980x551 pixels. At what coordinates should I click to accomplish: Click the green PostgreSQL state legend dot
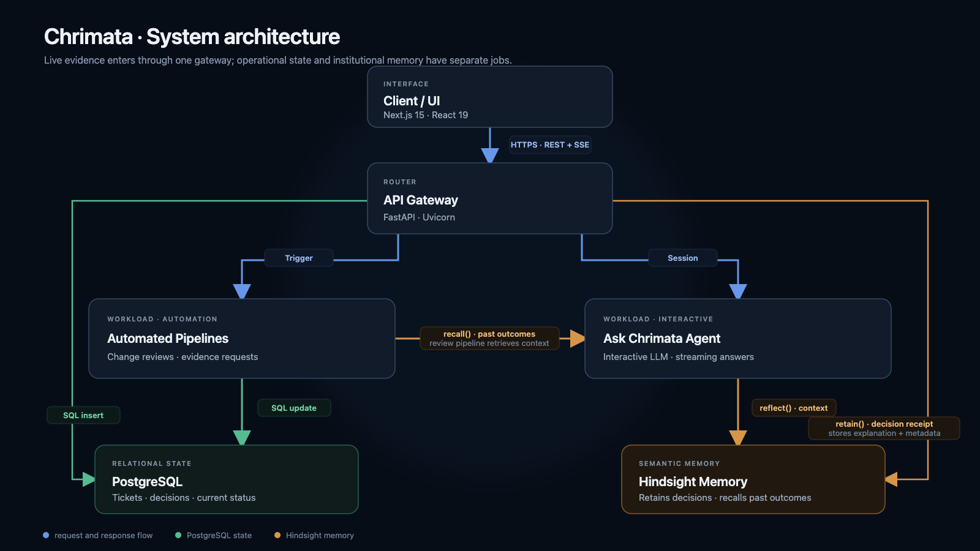[x=178, y=535]
